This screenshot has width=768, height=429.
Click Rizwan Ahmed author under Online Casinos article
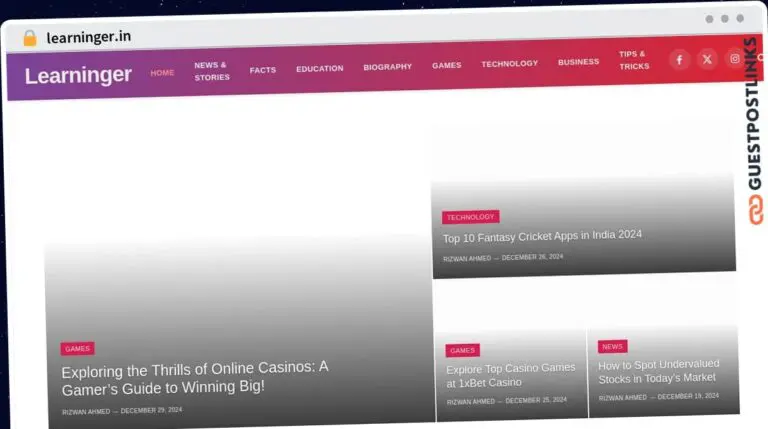pos(86,412)
